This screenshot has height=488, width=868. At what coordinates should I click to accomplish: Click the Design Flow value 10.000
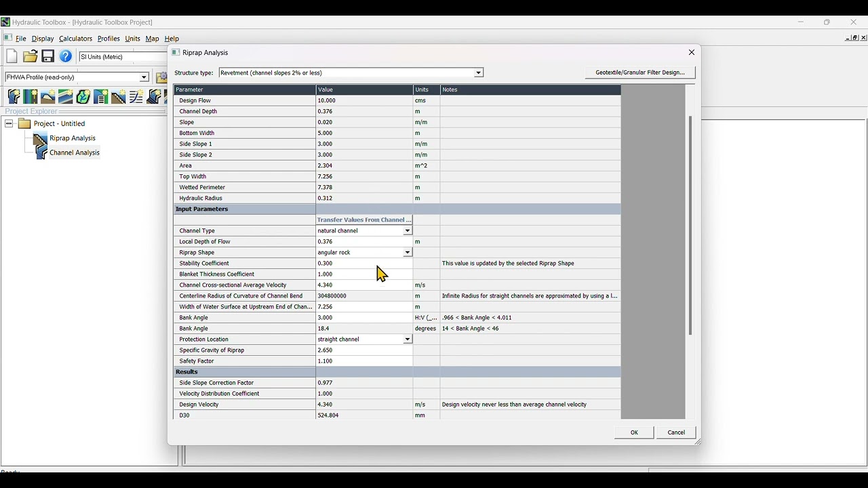point(364,100)
